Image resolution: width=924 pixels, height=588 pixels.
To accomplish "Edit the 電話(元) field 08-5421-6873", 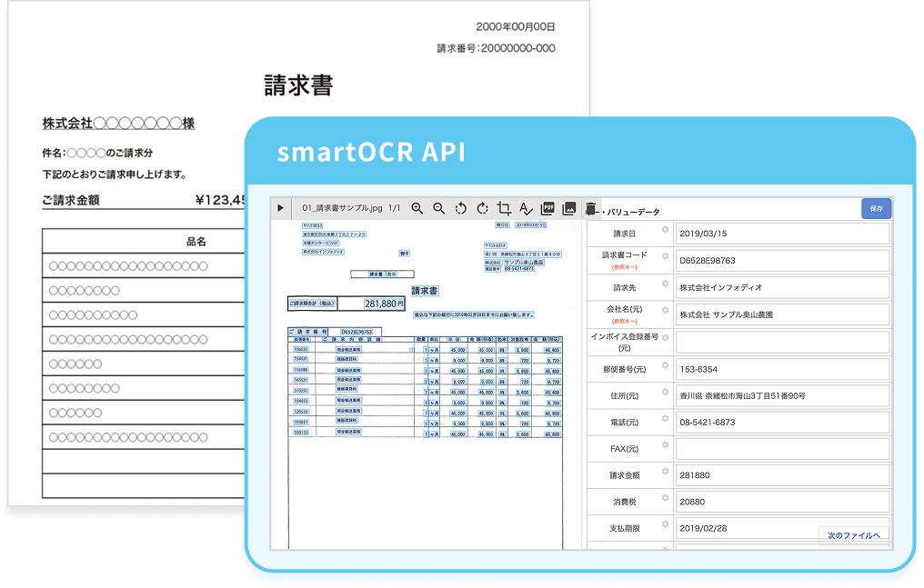I will [782, 423].
